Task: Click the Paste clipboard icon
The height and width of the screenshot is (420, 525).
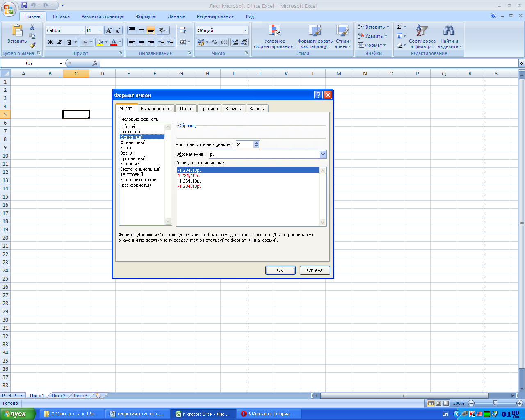Action: point(17,31)
